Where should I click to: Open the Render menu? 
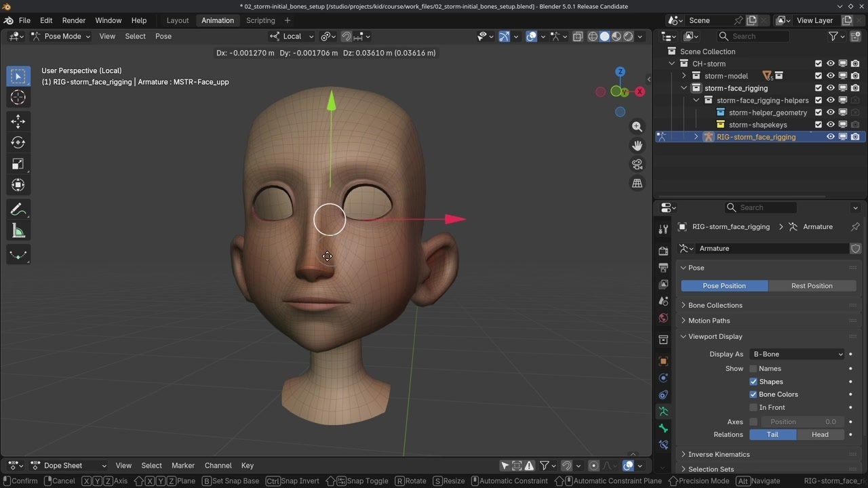tap(74, 20)
